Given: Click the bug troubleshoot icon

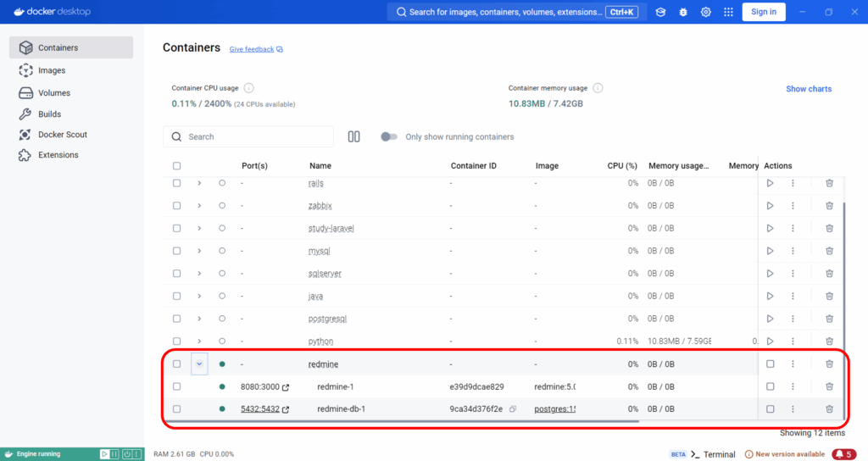Looking at the screenshot, I should (683, 12).
